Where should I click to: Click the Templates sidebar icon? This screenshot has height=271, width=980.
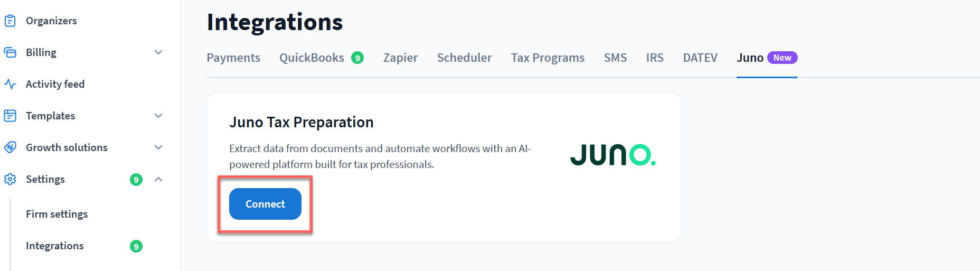point(10,116)
